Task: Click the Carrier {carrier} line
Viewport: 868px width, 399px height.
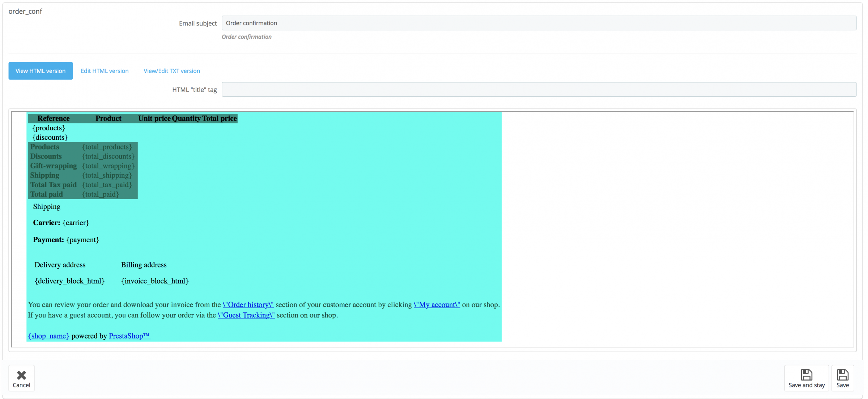Action: [61, 223]
